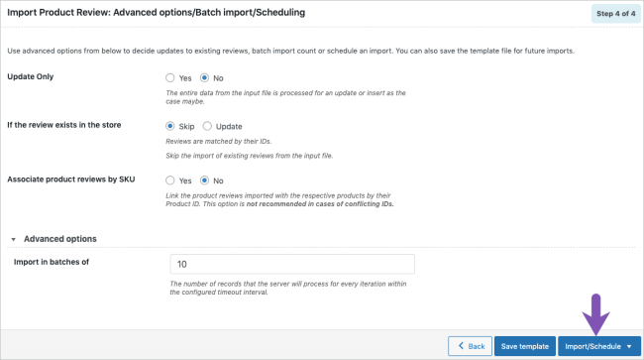644x360 pixels.
Task: Focus the Import in batches of field
Action: pyautogui.click(x=292, y=264)
